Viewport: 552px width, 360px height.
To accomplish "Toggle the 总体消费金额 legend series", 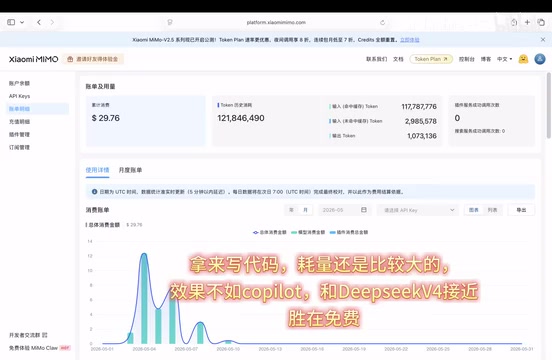I will tap(270, 232).
